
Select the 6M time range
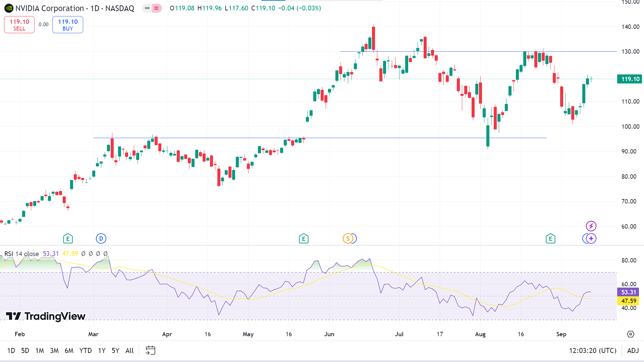tap(69, 351)
